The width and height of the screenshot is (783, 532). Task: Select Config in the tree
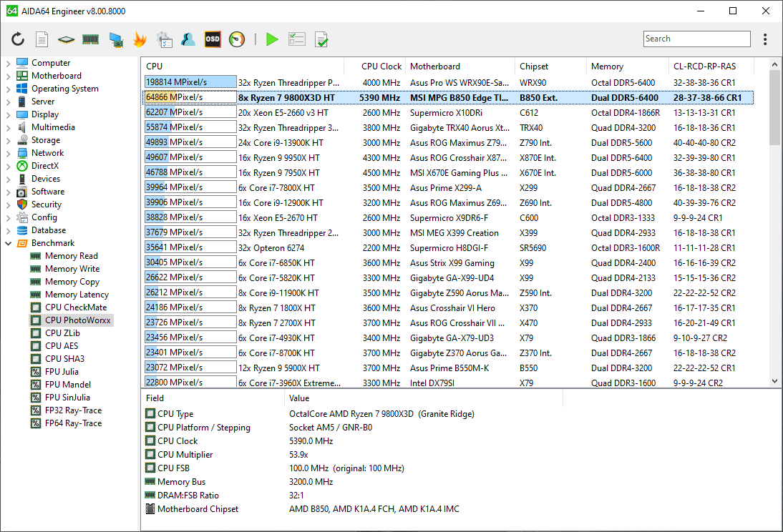[x=44, y=217]
